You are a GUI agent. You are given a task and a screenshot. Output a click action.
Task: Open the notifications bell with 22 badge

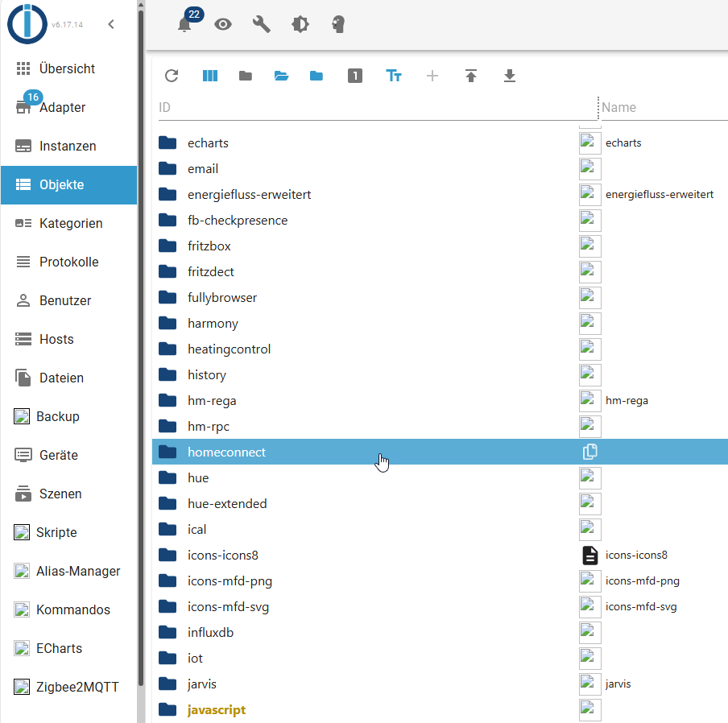(184, 24)
